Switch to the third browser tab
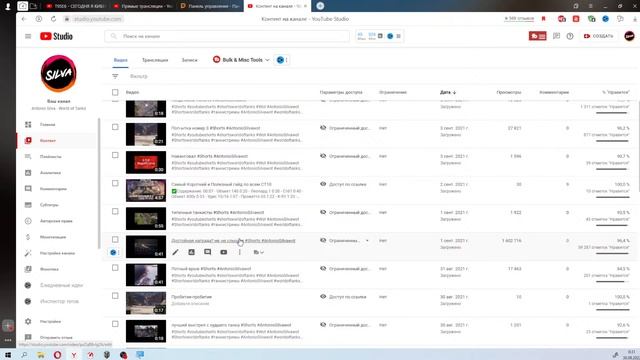This screenshot has width=640, height=360. [210, 6]
